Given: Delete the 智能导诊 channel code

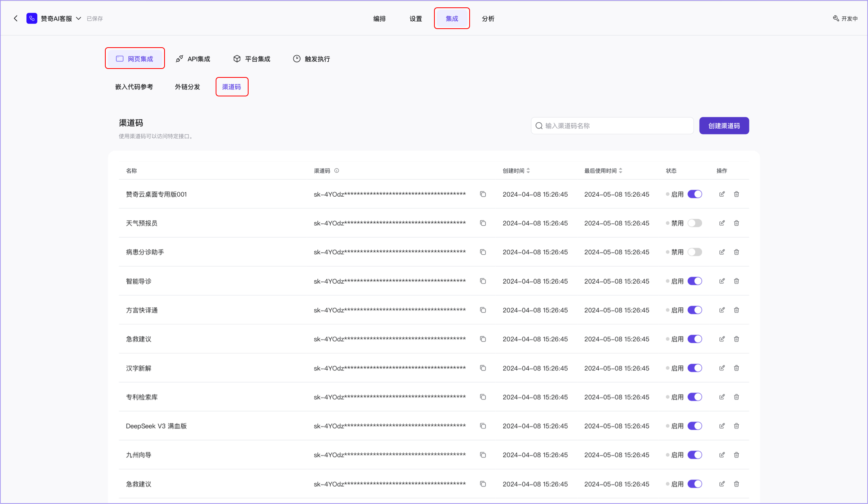Looking at the screenshot, I should coord(736,281).
